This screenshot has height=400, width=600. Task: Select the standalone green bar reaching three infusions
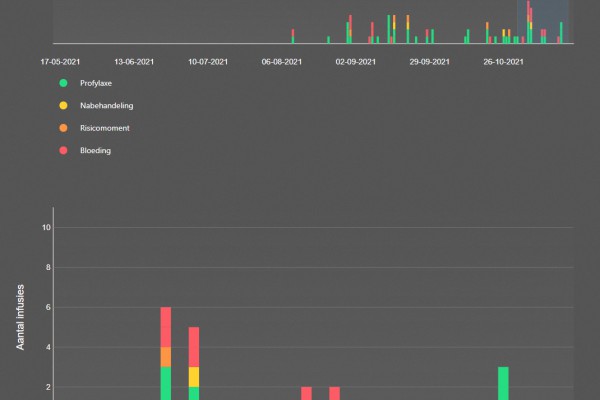pyautogui.click(x=503, y=383)
